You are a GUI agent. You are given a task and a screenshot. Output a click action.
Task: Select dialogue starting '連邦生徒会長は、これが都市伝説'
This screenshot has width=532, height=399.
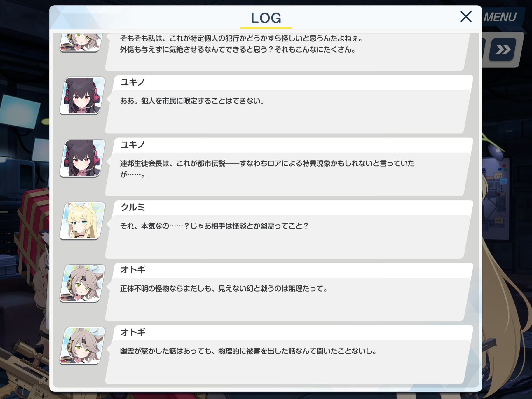click(x=267, y=169)
